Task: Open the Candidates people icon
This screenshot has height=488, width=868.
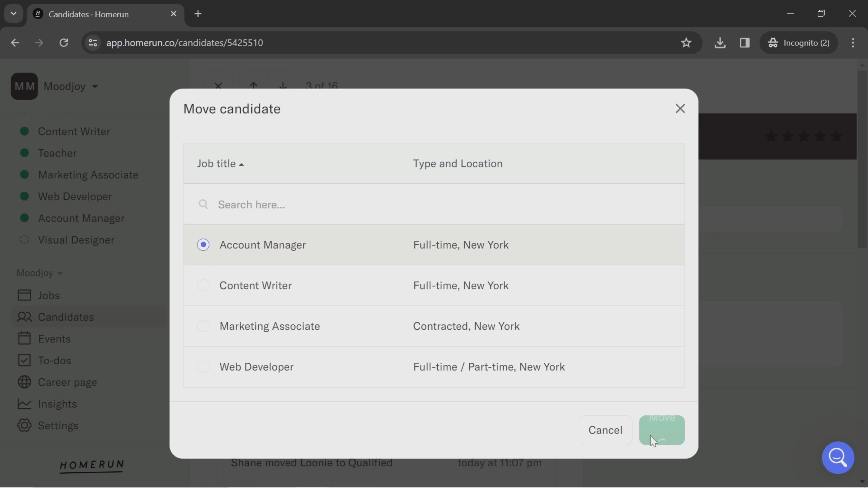Action: point(24,317)
